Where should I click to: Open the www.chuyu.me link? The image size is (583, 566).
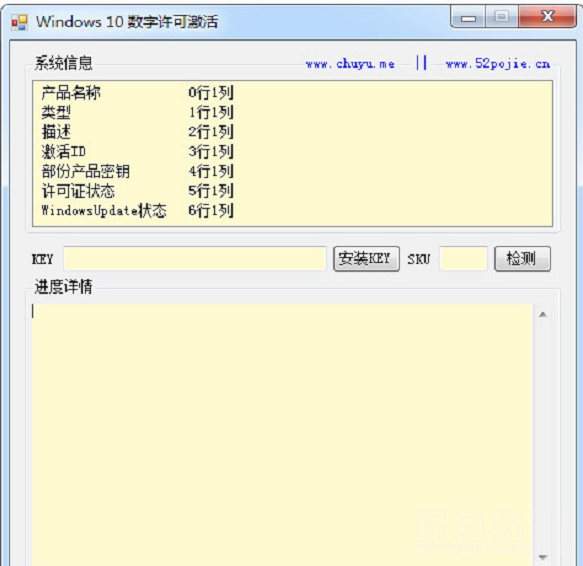350,64
